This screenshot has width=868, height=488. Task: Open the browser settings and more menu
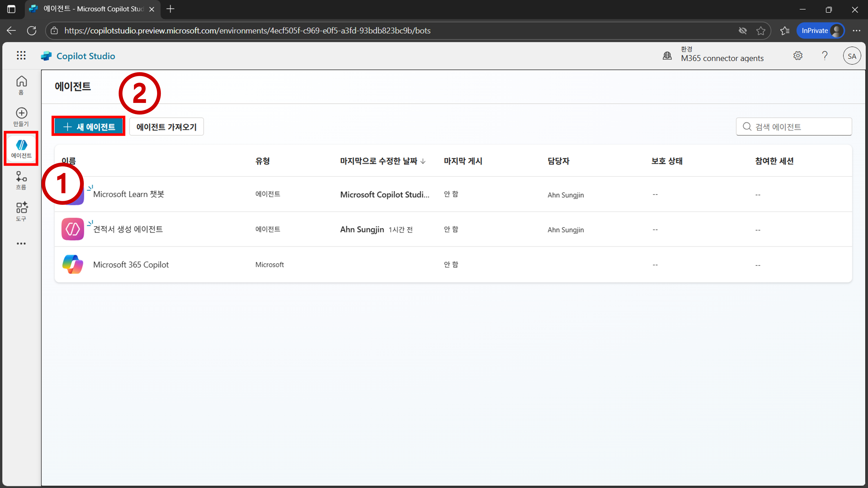coord(856,31)
